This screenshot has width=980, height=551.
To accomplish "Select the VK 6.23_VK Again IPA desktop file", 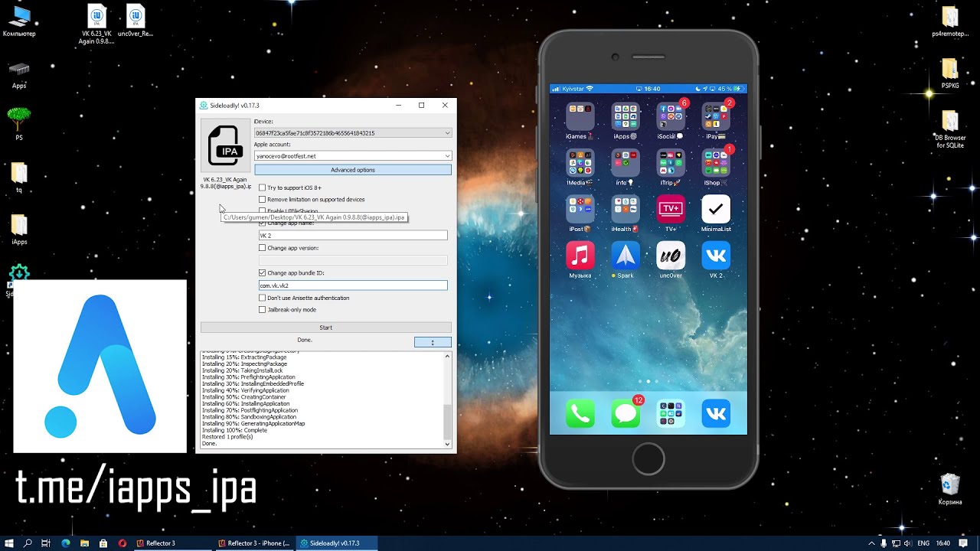I will click(97, 23).
